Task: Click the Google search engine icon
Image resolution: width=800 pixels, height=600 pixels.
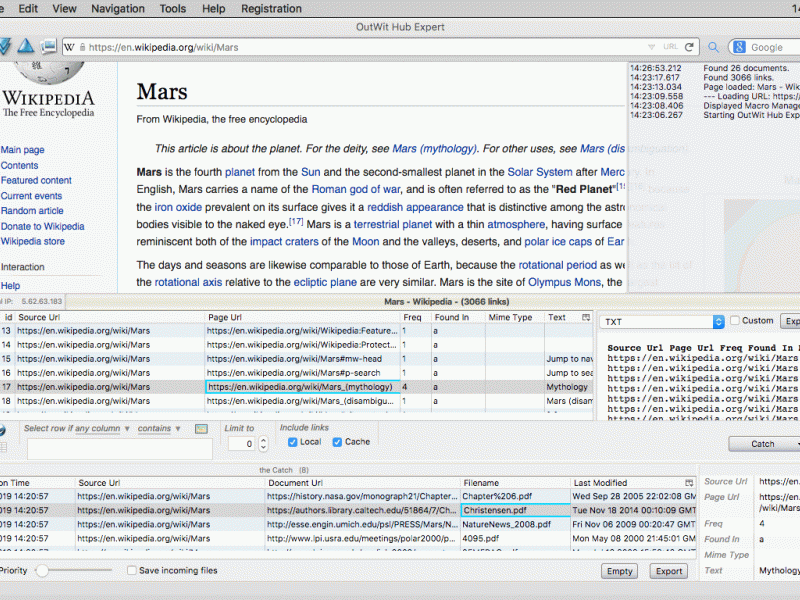Action: pyautogui.click(x=739, y=47)
